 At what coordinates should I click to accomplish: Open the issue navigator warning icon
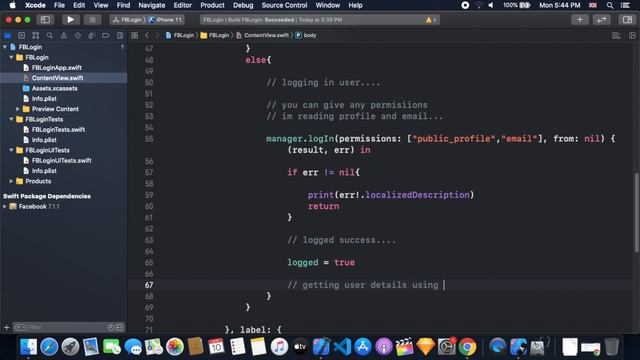[x=64, y=36]
